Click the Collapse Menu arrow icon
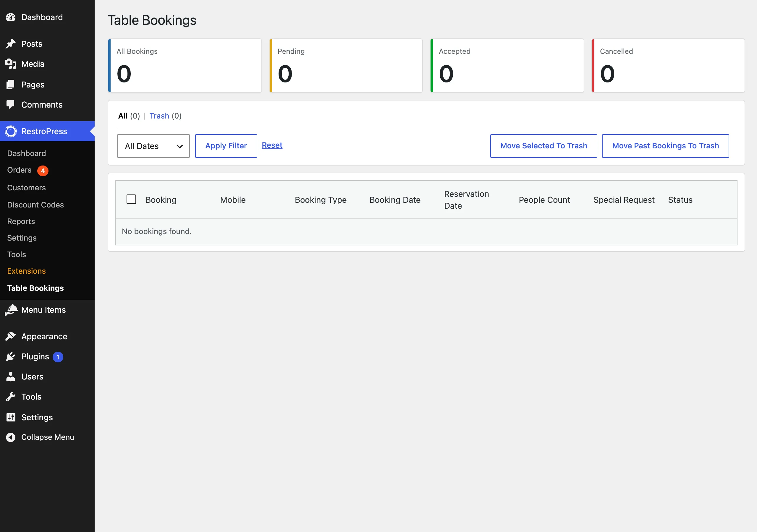This screenshot has height=532, width=757. coord(11,437)
